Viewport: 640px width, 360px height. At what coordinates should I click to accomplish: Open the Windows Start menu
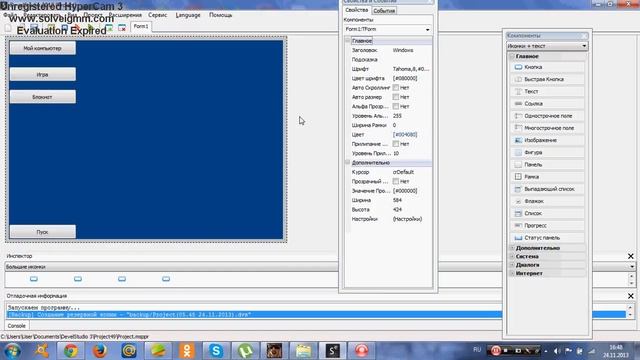[x=13, y=351]
